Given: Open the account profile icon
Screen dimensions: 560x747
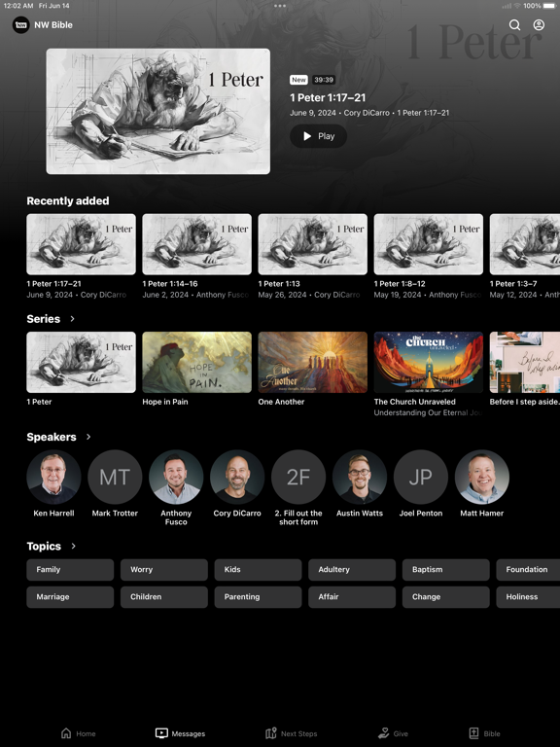Looking at the screenshot, I should [539, 24].
